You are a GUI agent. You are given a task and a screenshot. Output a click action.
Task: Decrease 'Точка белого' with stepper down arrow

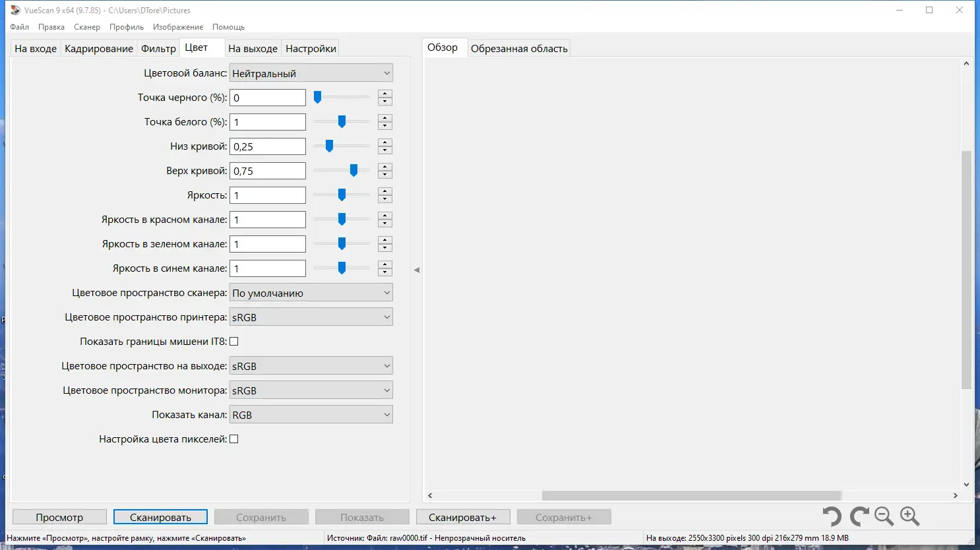385,126
